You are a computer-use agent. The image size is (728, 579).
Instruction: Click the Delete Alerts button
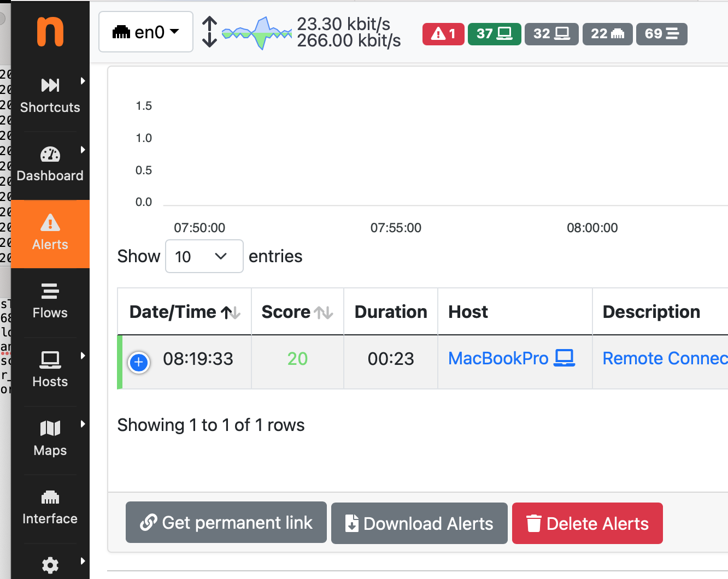coord(587,523)
